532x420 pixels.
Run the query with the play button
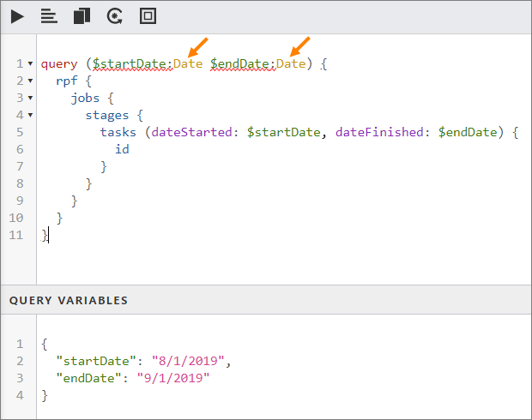(17, 16)
